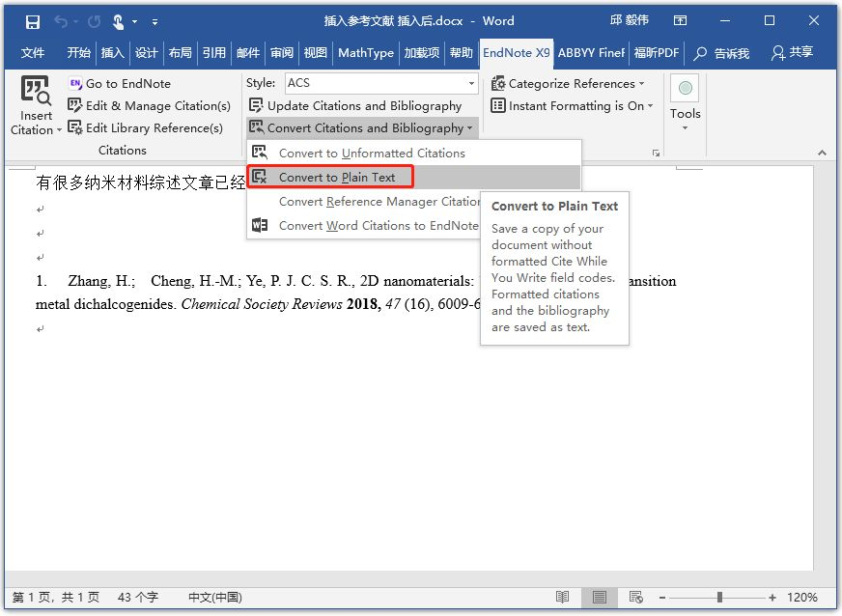Click the Instant Formatting list icon
Screen dimensions: 842x616
[498, 105]
